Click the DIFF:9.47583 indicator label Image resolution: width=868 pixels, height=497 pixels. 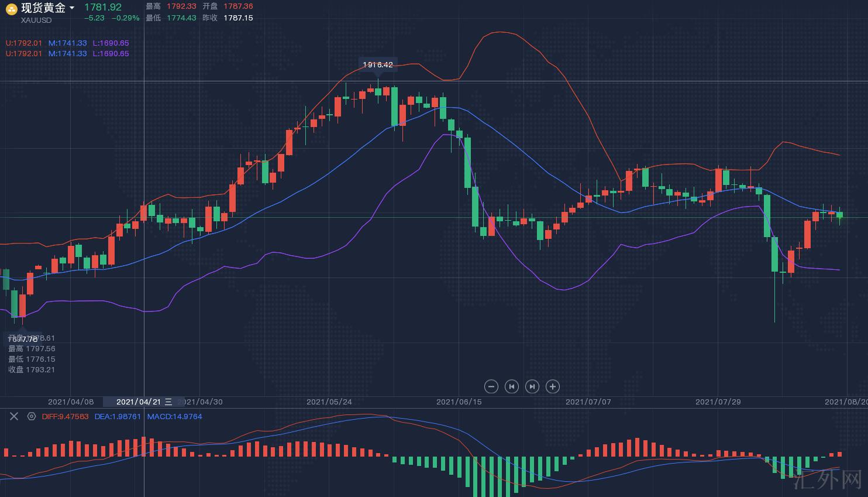click(x=65, y=416)
